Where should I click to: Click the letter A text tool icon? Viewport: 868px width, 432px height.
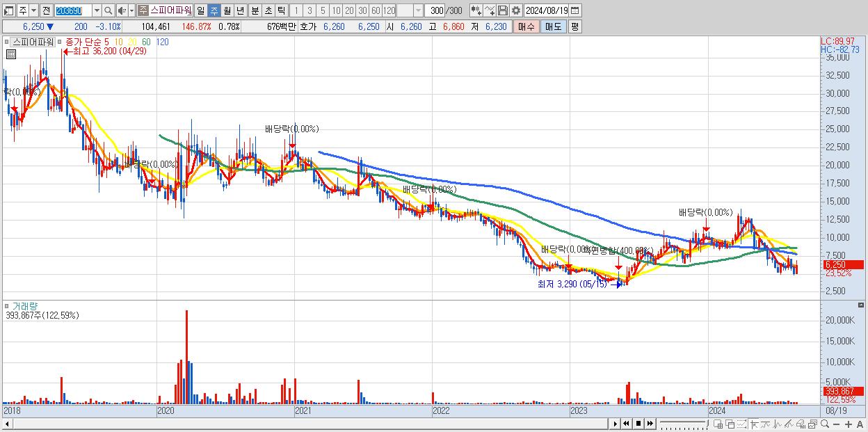[860, 424]
